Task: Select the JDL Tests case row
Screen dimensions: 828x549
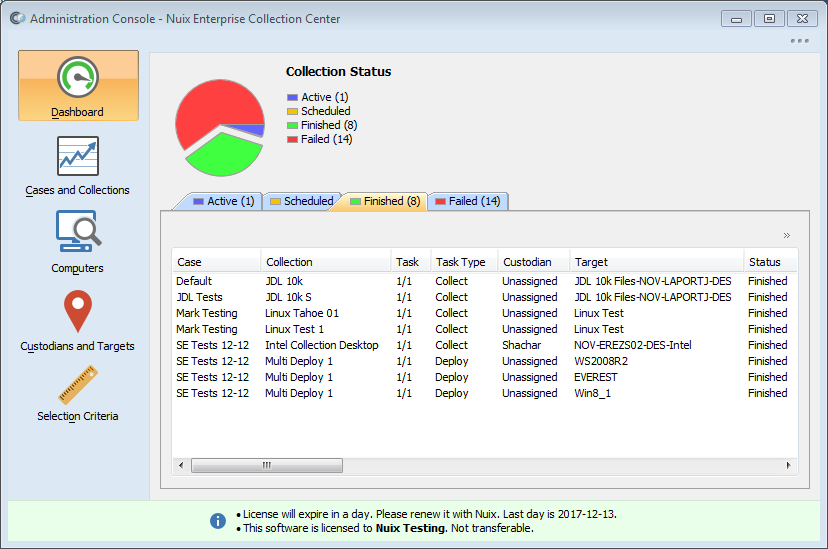Action: (485, 297)
